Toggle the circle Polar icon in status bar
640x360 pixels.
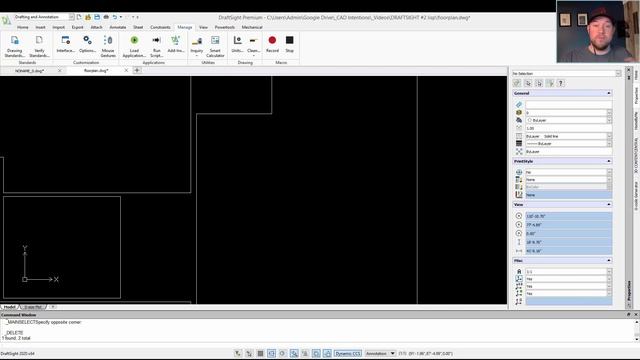point(282,353)
